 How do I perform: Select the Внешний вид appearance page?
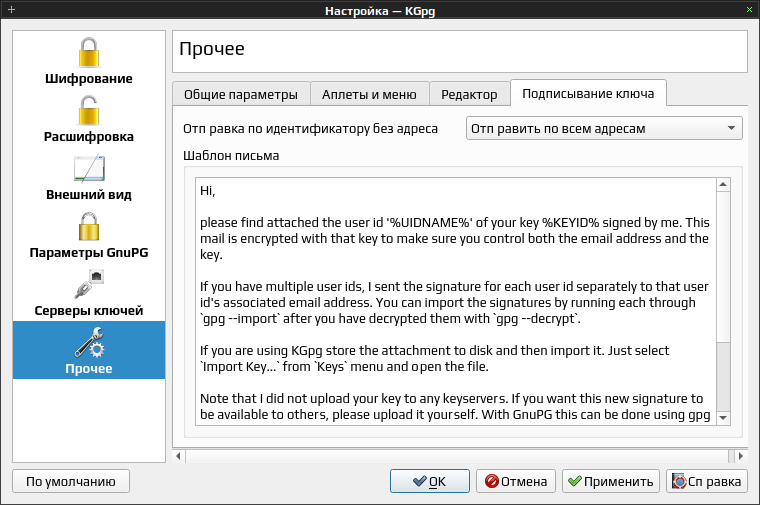(89, 176)
